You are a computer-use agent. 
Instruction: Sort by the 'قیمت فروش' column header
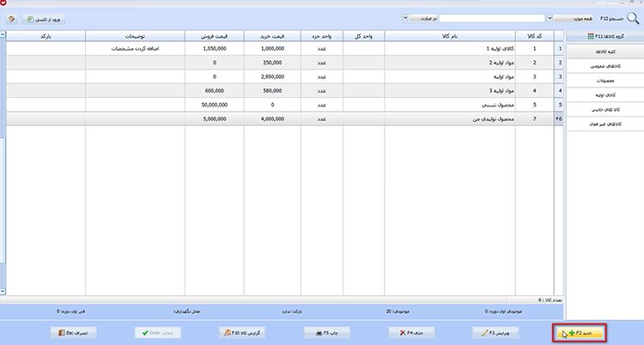point(215,36)
